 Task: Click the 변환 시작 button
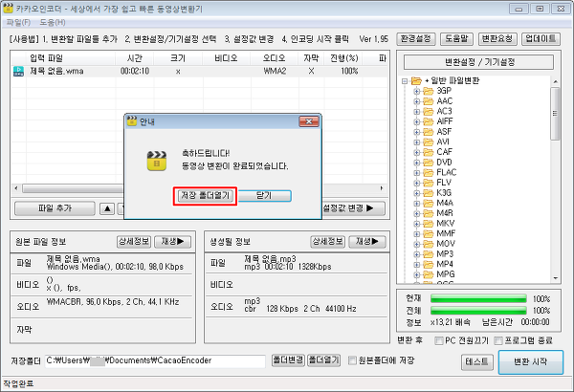pos(530,362)
